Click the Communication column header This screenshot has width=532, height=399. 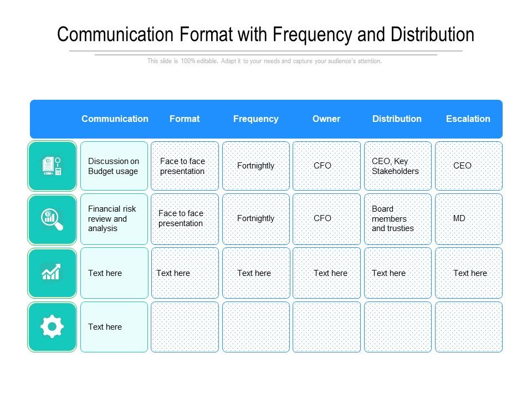[115, 119]
